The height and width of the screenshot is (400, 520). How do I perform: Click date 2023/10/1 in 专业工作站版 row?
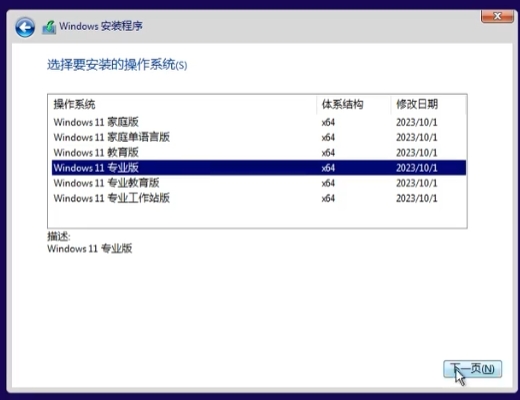coord(416,198)
